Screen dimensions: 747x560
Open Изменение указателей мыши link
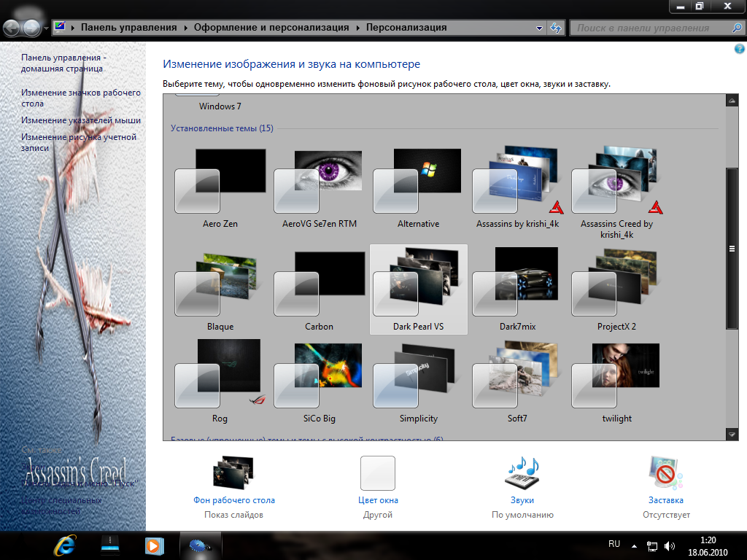(x=80, y=120)
